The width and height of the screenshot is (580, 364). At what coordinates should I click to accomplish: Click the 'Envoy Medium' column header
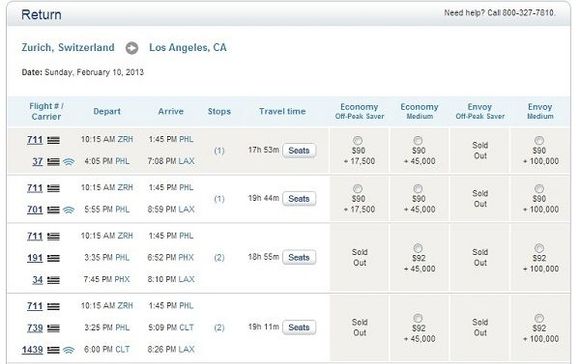point(540,111)
